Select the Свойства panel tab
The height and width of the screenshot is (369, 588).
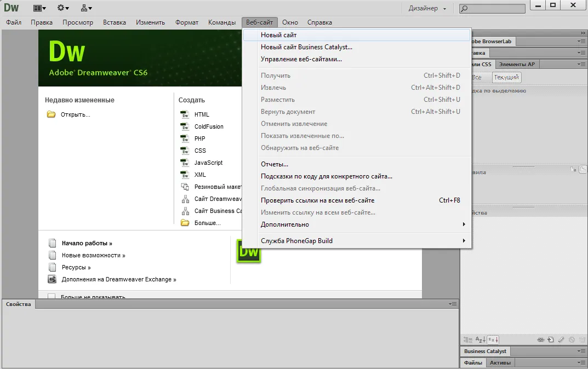tap(19, 304)
